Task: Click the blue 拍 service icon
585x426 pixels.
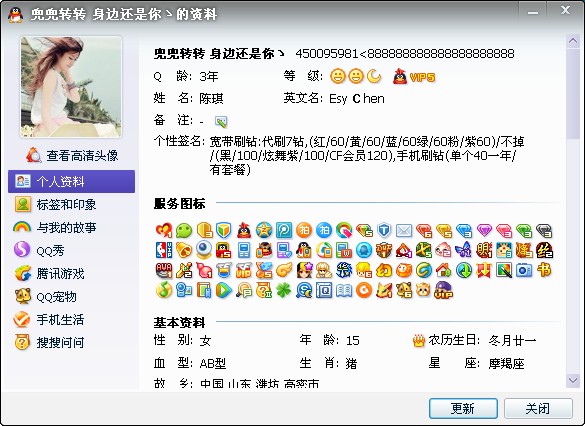Action: point(324,231)
